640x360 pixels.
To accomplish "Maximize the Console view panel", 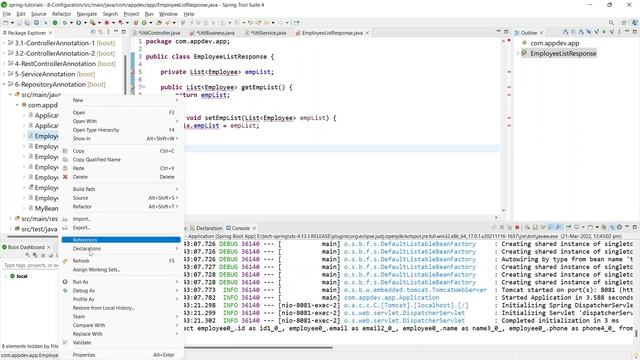I will click(634, 227).
